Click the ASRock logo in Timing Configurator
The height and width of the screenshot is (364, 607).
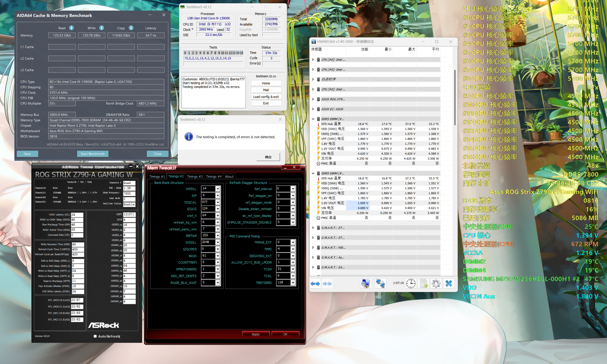coord(103,325)
